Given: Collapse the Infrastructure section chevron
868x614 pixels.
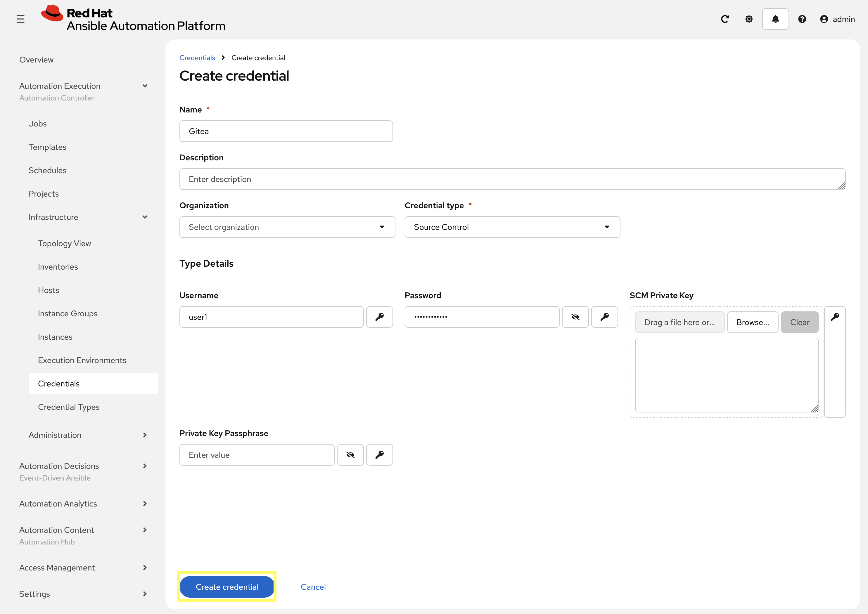Looking at the screenshot, I should pos(145,217).
